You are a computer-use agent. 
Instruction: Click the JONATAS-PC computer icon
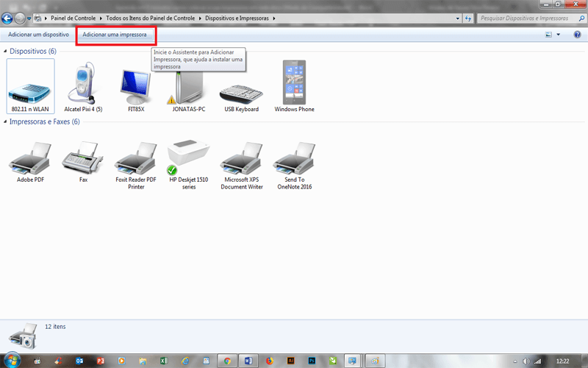point(188,85)
